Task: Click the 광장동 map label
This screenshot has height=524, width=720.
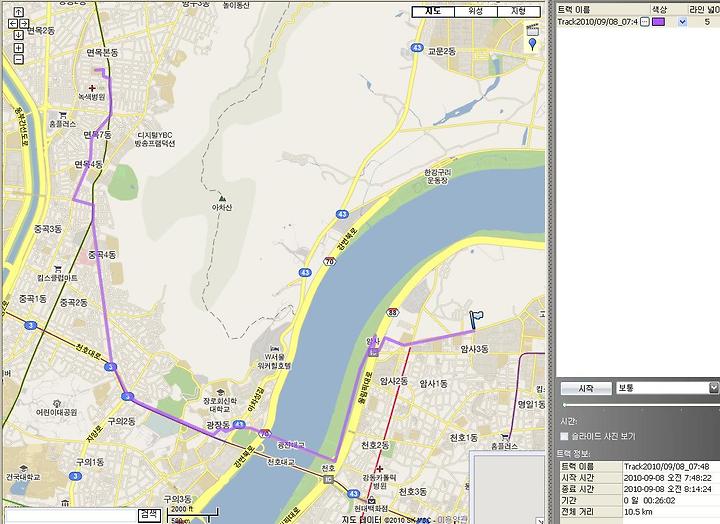Action: (218, 425)
